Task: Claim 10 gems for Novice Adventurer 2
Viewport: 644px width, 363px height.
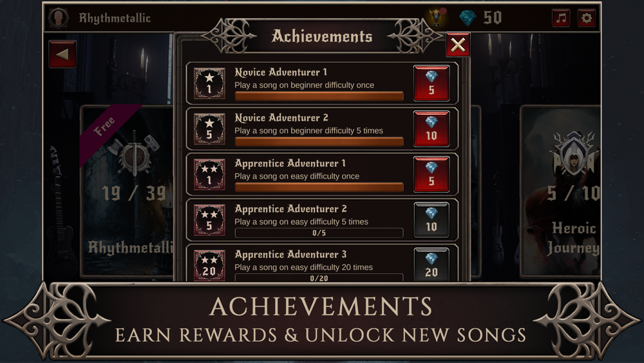Action: [431, 129]
